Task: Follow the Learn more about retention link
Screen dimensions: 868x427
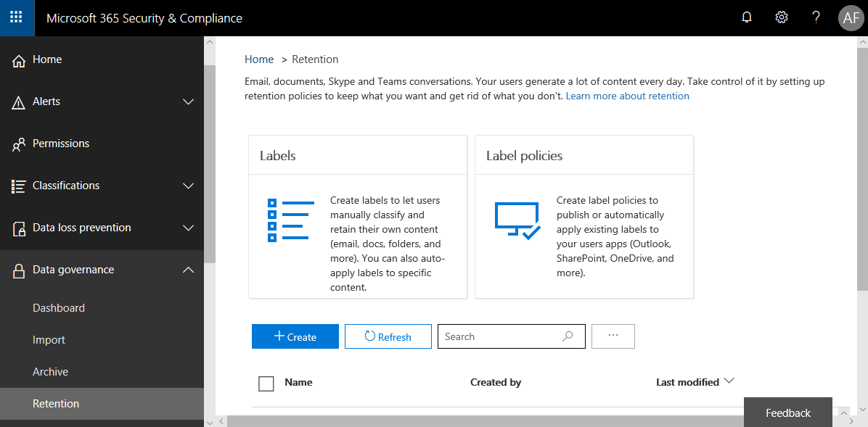Action: (627, 96)
